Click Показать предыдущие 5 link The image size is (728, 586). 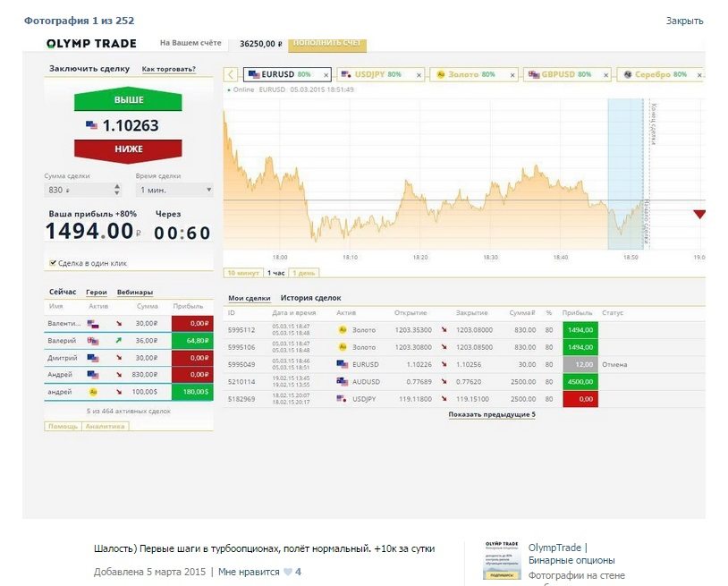pyautogui.click(x=492, y=414)
